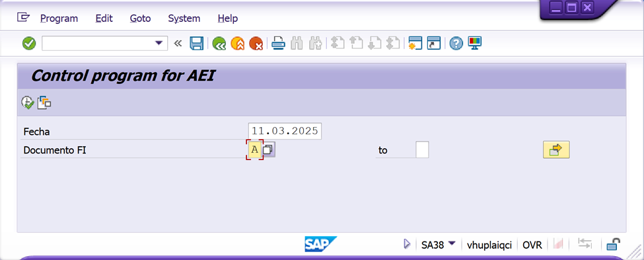Click the padlock icon in status bar
The width and height of the screenshot is (644, 260).
[x=613, y=244]
